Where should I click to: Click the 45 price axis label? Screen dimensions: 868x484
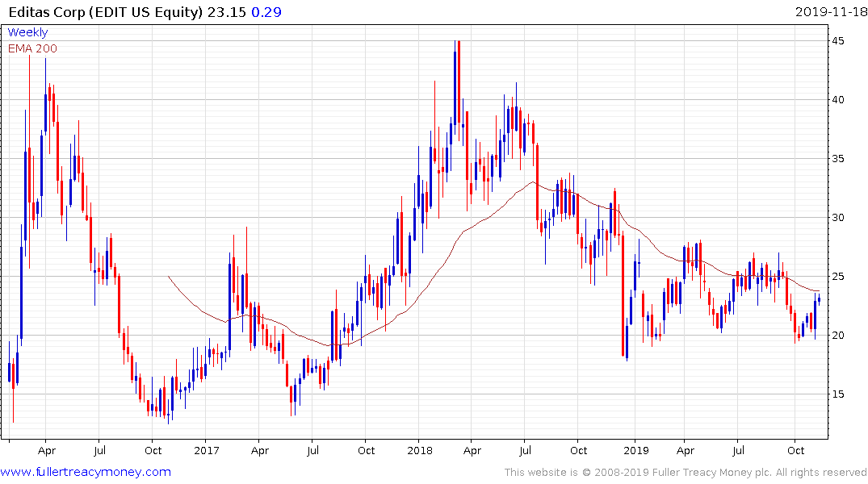pos(837,41)
